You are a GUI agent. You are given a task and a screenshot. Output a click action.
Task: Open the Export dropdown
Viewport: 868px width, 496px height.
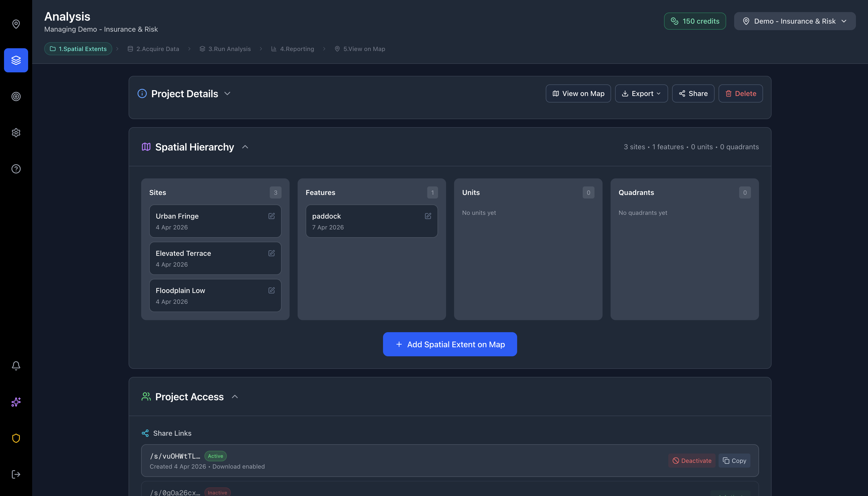coord(641,93)
